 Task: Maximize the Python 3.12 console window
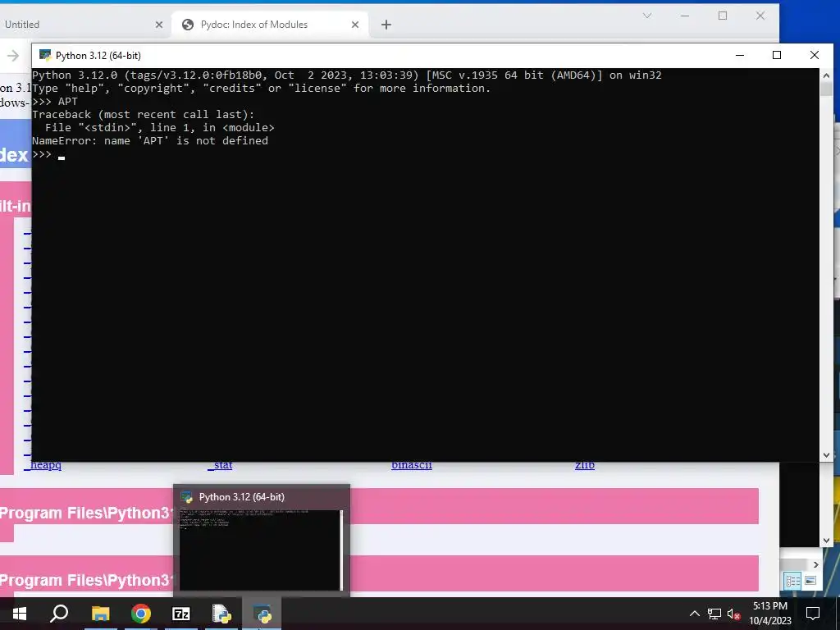777,55
